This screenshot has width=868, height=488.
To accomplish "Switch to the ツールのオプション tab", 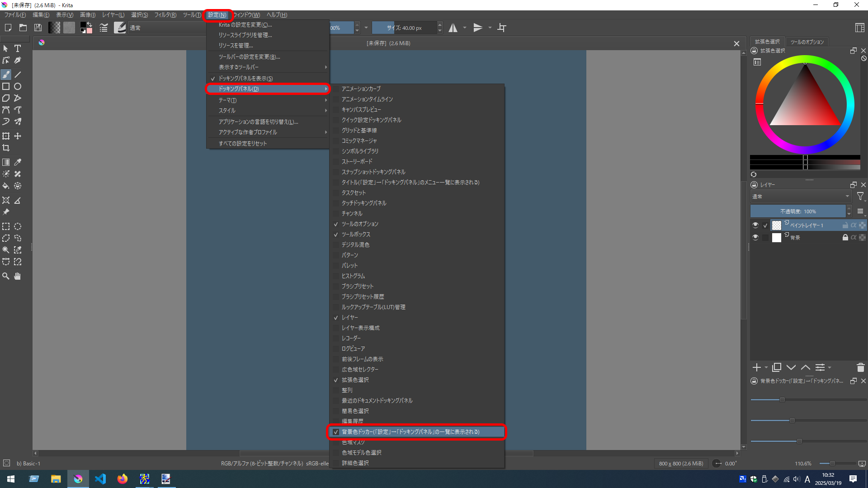I will pos(807,42).
